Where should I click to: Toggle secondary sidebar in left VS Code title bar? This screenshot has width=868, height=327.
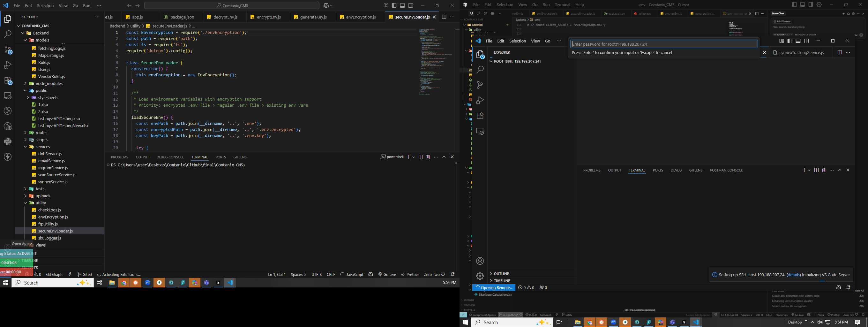pyautogui.click(x=411, y=5)
